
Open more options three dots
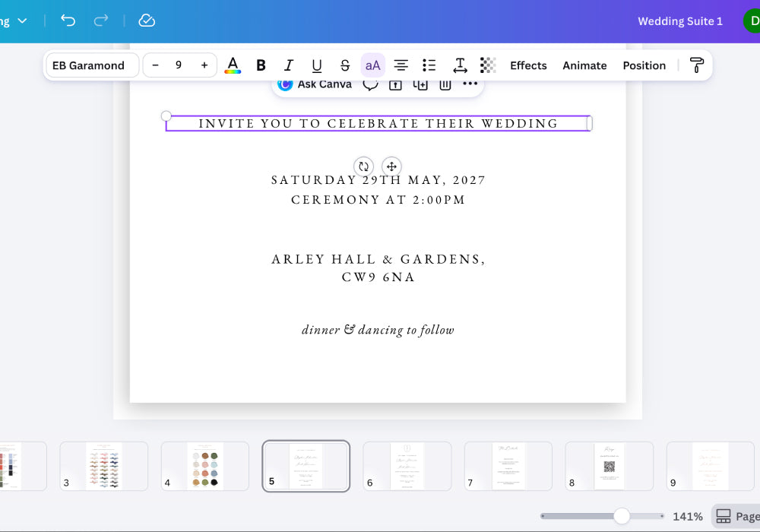(x=470, y=84)
